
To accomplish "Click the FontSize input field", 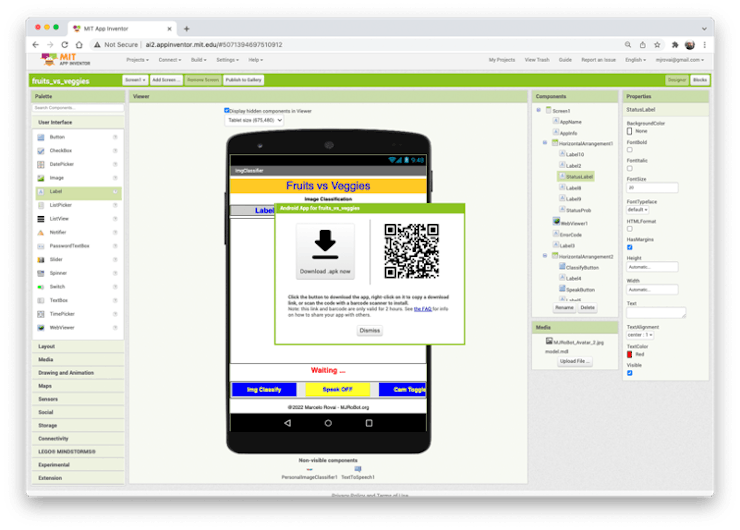I will click(x=652, y=188).
